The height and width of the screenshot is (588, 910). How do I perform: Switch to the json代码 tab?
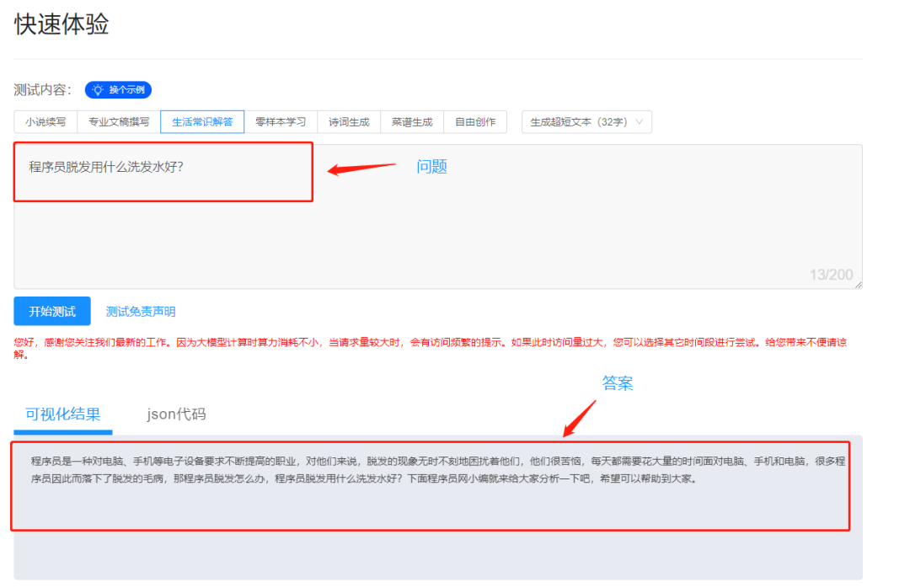point(176,414)
